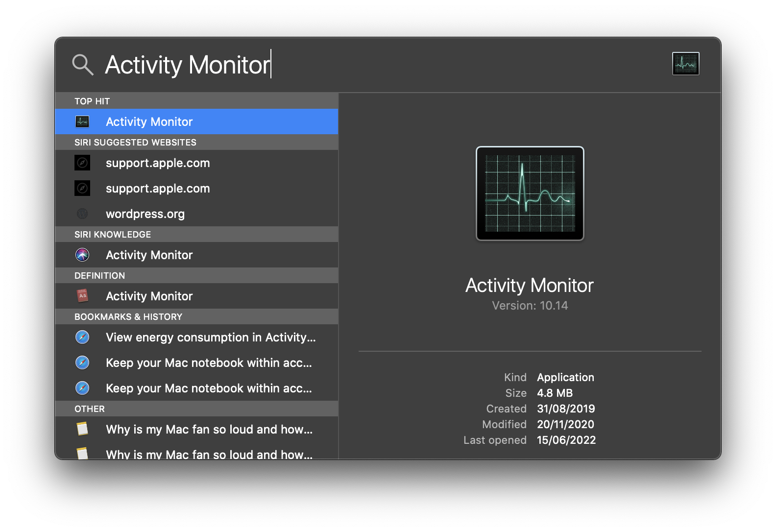
Task: Click the Siri icon under Siri Knowledge
Action: click(82, 255)
